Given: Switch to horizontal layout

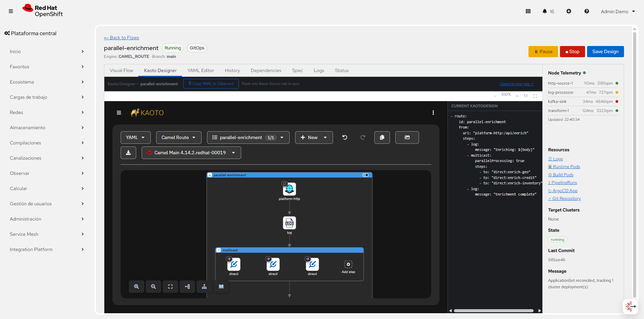Looking at the screenshot, I should click(x=187, y=287).
